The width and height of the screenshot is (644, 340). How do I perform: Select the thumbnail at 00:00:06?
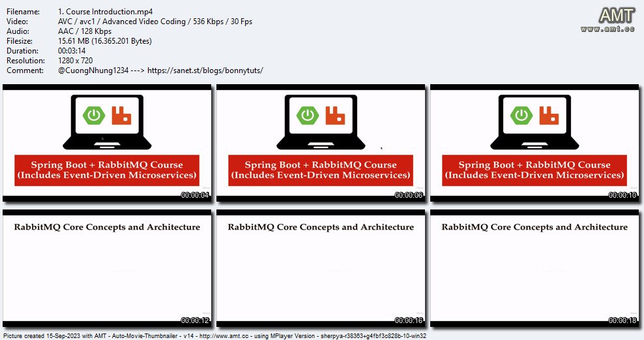[x=321, y=143]
